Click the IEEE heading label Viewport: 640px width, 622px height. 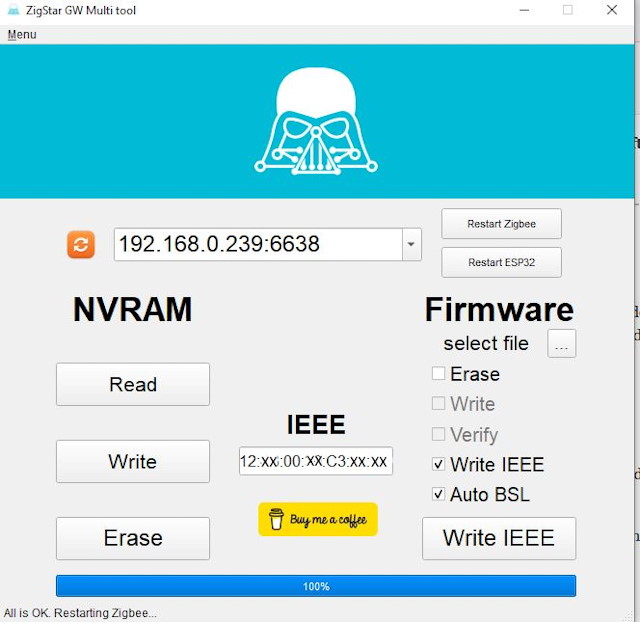coord(316,424)
